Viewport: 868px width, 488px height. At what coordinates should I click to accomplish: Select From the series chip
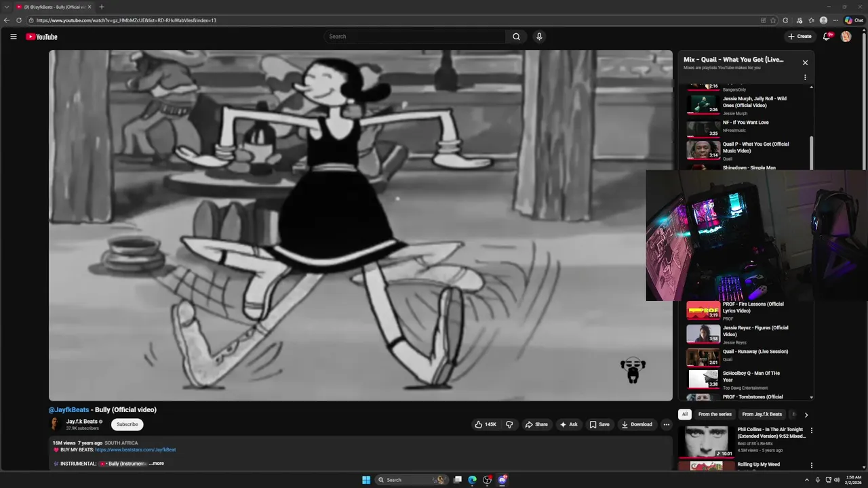715,414
